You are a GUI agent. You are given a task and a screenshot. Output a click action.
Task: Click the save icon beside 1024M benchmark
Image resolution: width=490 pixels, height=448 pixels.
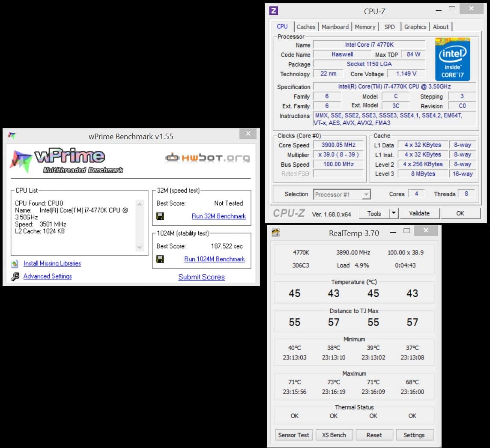point(160,259)
